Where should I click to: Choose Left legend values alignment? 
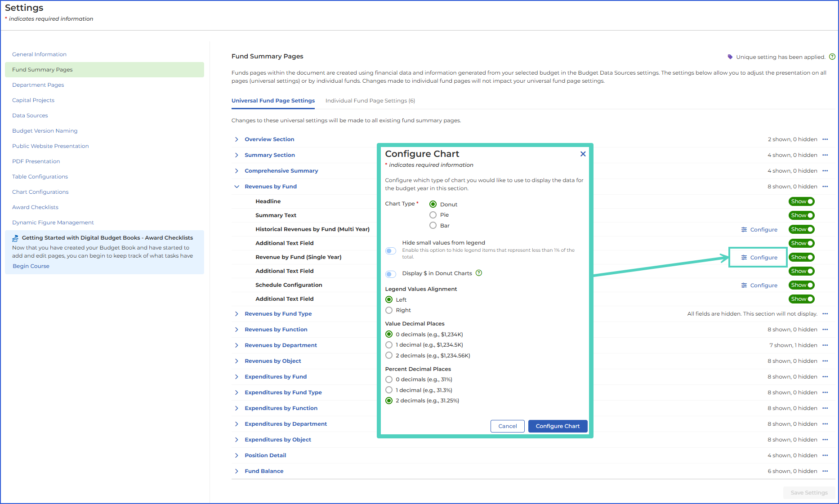(x=389, y=299)
